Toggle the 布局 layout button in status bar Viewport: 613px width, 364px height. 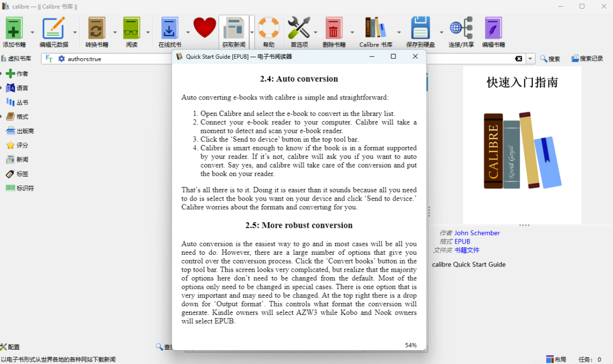click(556, 359)
